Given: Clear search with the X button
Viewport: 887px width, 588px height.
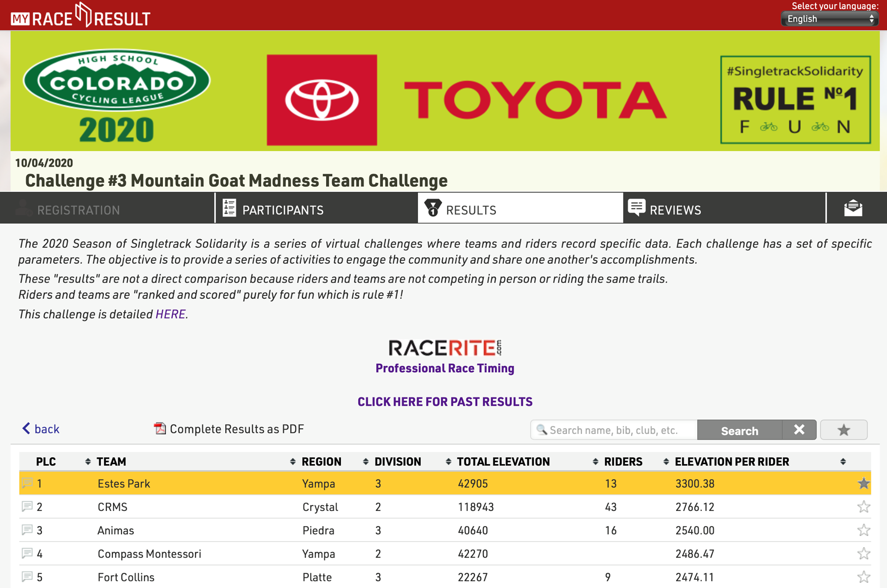Looking at the screenshot, I should point(799,430).
